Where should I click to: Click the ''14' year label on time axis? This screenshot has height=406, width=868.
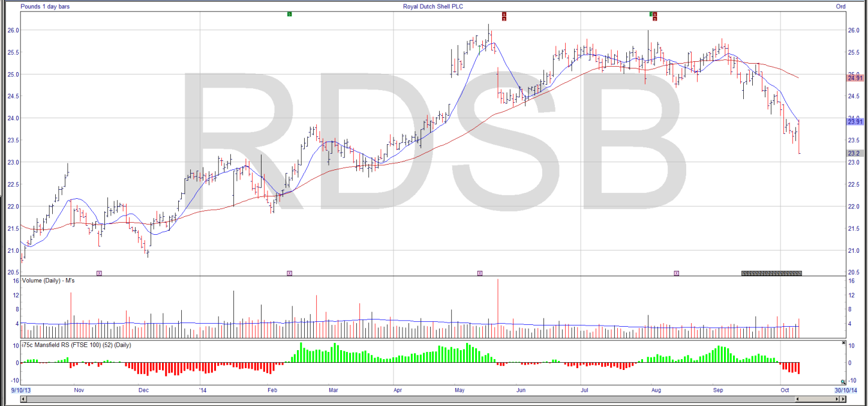coord(203,390)
